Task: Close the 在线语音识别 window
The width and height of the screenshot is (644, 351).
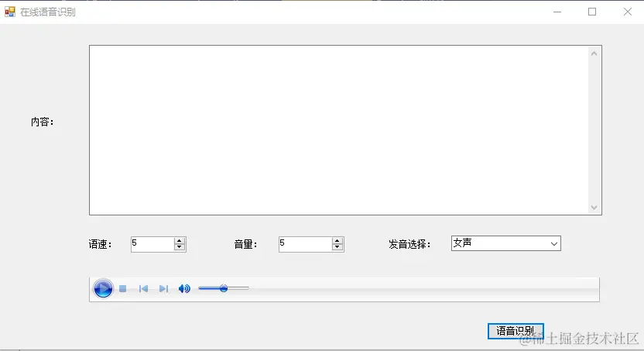Action: 627,12
